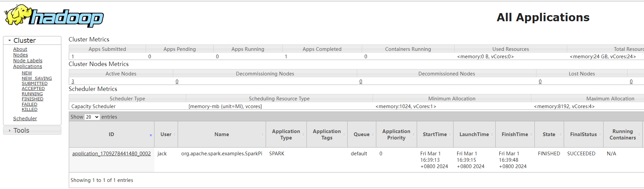Filter applications by FINISHED state
Image resolution: width=644 pixels, height=189 pixels.
pyautogui.click(x=32, y=99)
